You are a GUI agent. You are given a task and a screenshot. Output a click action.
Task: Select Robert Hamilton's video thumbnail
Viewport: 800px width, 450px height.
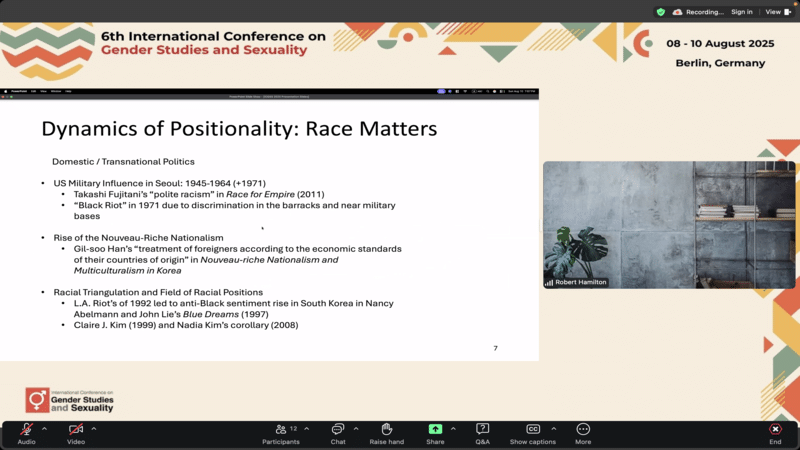(669, 225)
